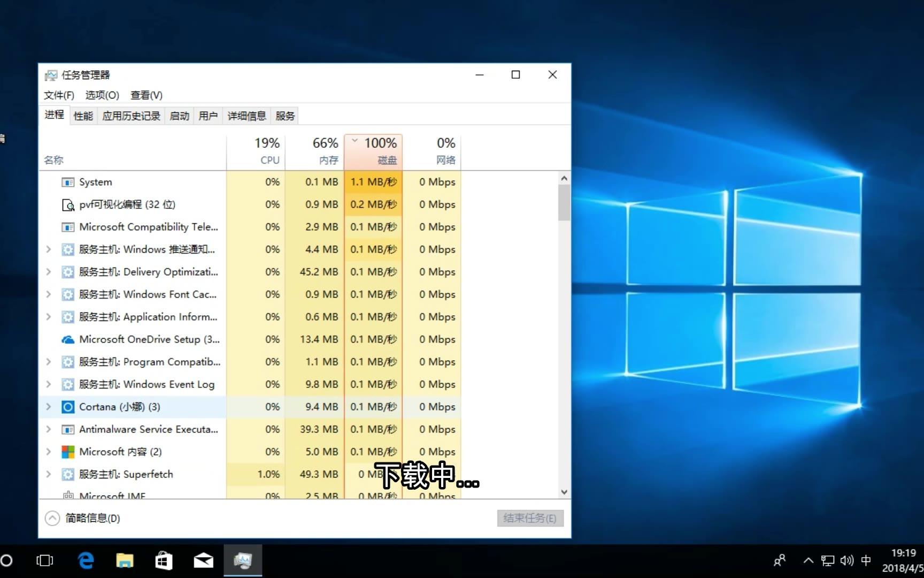The height and width of the screenshot is (578, 924).
Task: Open Task View from the taskbar
Action: (x=45, y=560)
